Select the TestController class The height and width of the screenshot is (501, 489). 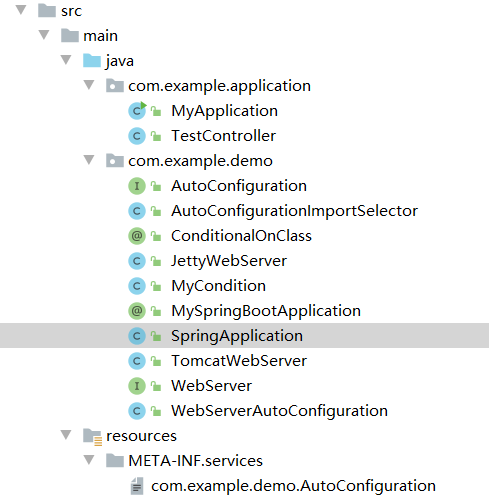click(223, 136)
